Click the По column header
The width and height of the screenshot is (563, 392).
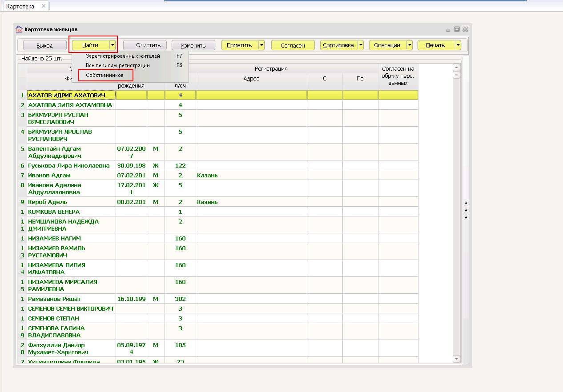click(360, 78)
